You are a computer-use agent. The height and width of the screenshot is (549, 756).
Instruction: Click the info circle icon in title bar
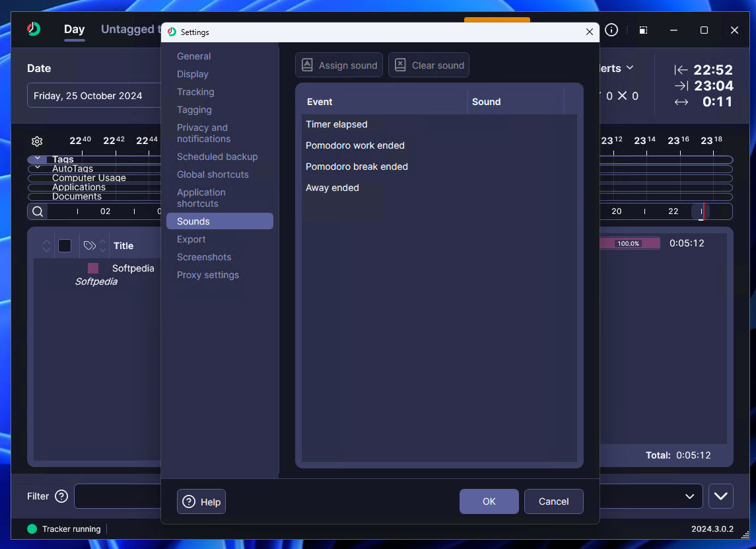coord(611,30)
